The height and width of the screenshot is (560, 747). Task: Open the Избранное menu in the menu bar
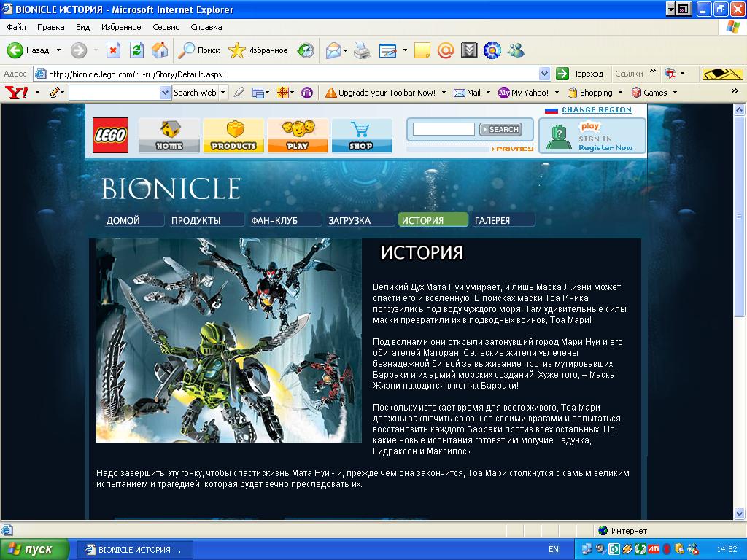(x=121, y=27)
